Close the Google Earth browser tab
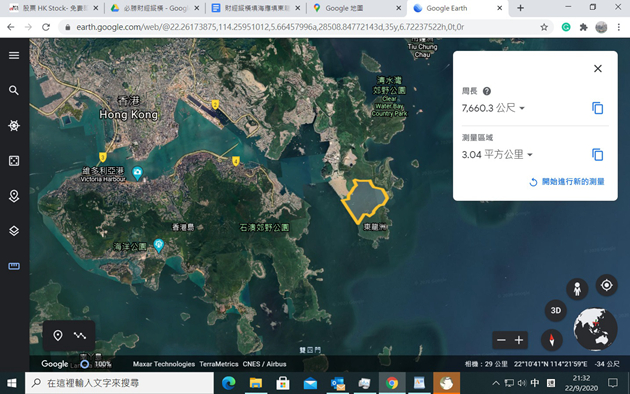 499,8
